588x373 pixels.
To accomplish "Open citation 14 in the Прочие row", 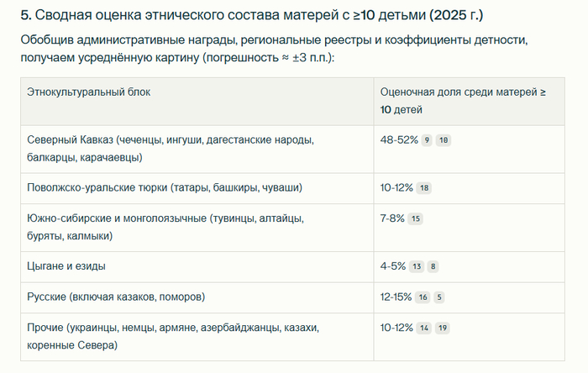I will tap(424, 328).
